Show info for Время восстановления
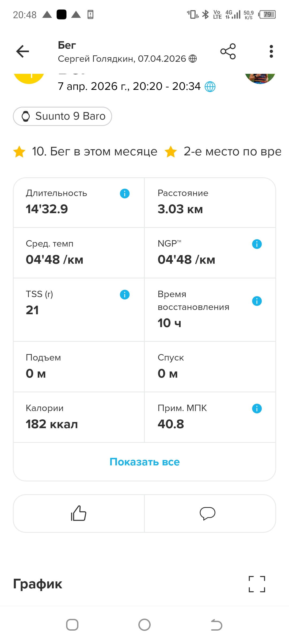The image size is (289, 644). point(257,301)
